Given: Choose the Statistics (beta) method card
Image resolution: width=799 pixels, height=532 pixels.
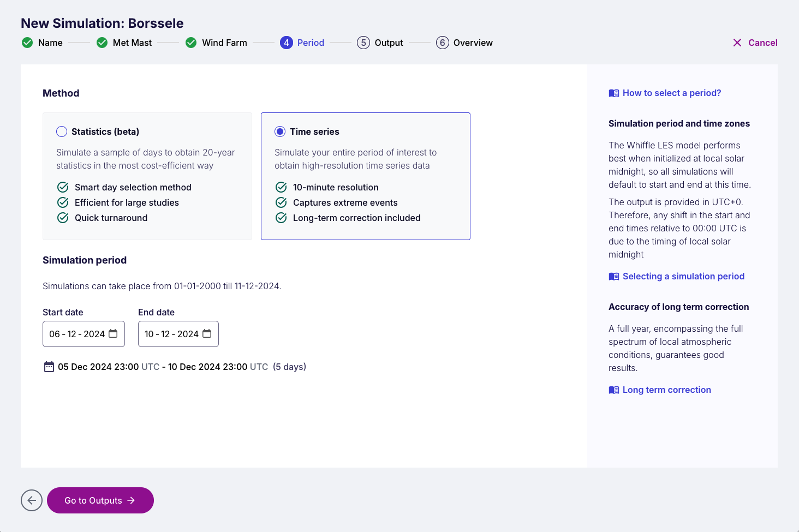Looking at the screenshot, I should (147, 176).
